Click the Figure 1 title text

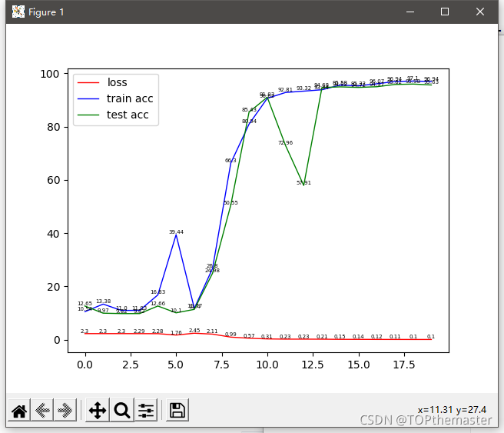tap(46, 12)
